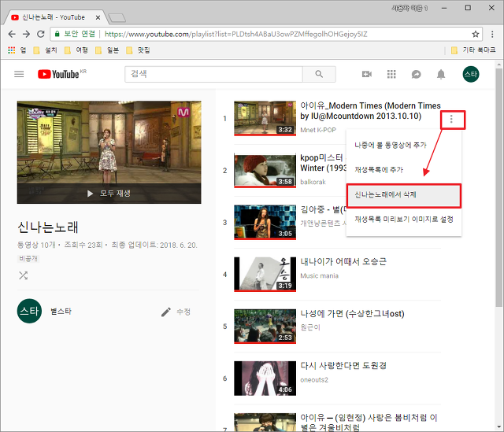Image resolution: width=504 pixels, height=432 pixels.
Task: Reload the page
Action: coord(40,34)
